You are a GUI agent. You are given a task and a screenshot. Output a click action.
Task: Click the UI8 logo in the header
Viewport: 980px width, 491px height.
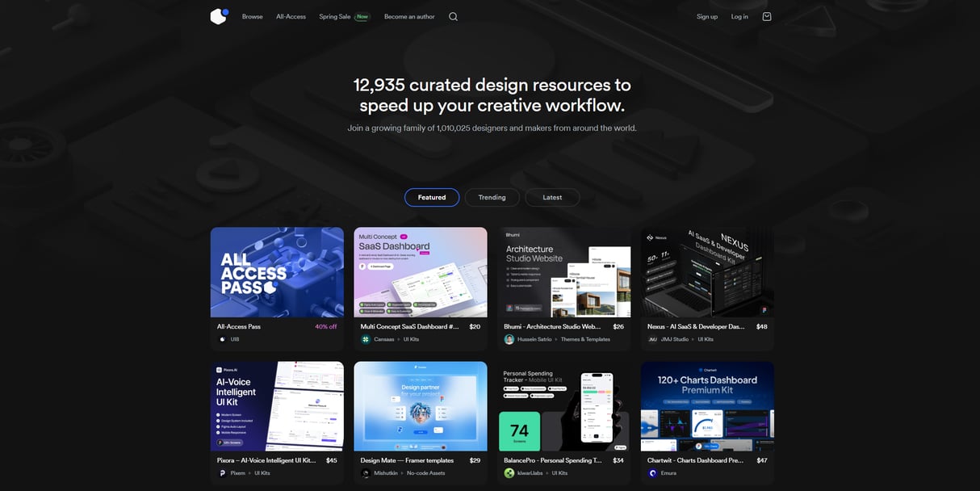(x=219, y=16)
